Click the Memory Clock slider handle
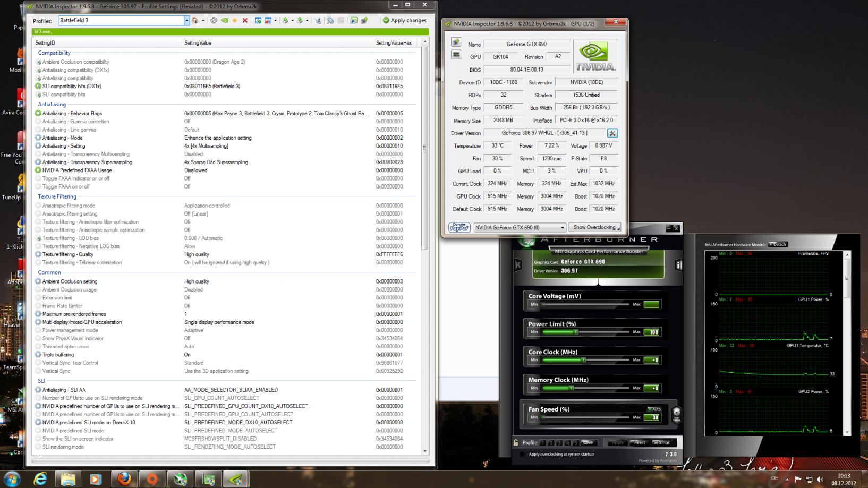This screenshot has width=868, height=488. (x=571, y=388)
